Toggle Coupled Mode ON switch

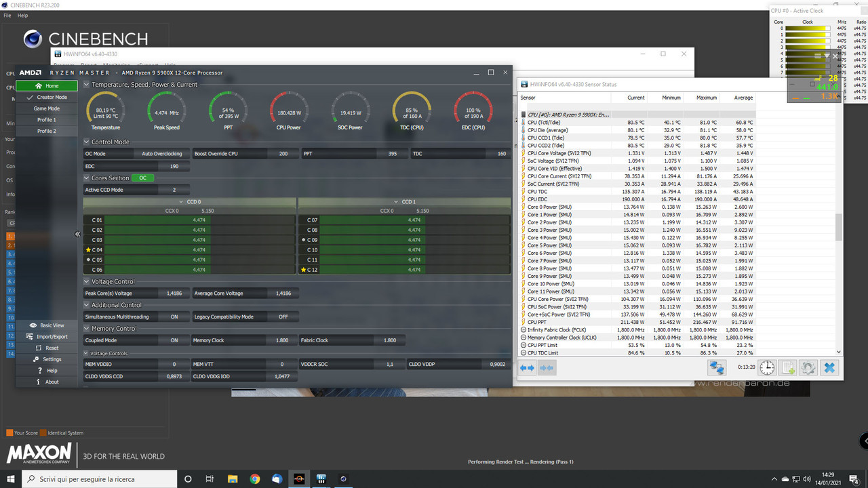[174, 340]
